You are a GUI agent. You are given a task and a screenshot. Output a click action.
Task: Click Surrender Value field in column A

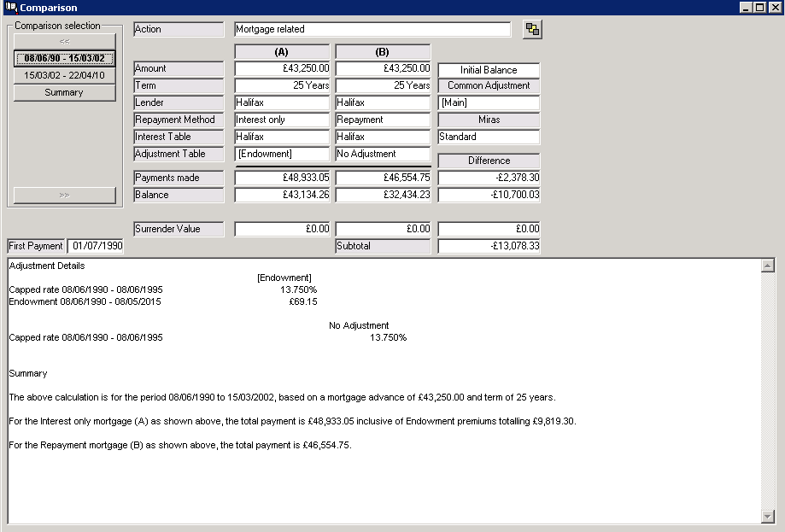tap(282, 229)
